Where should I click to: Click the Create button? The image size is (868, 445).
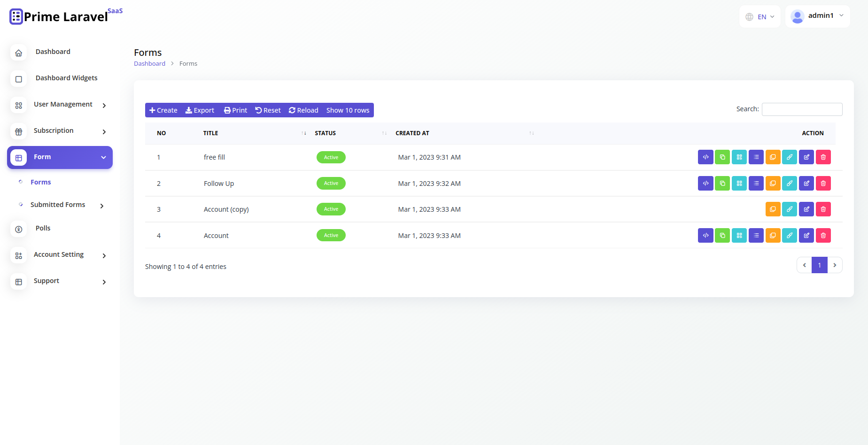(163, 110)
